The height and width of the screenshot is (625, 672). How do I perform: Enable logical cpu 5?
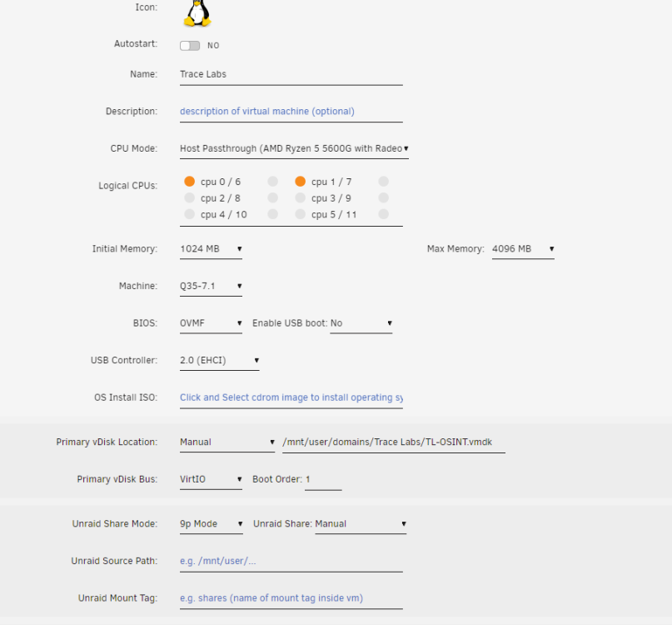click(x=301, y=214)
